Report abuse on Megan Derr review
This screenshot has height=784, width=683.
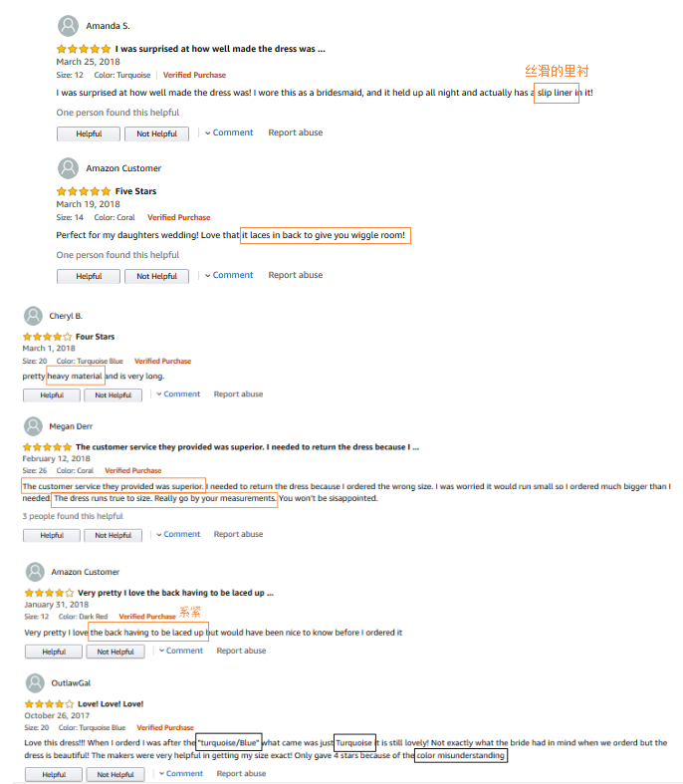pos(239,534)
